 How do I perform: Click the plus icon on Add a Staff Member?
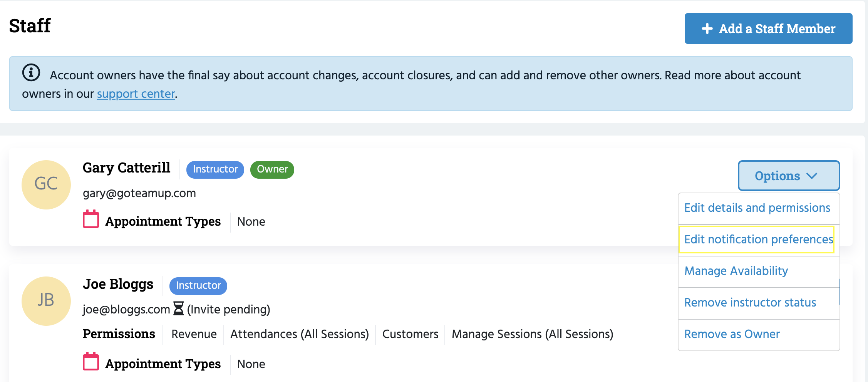tap(707, 28)
